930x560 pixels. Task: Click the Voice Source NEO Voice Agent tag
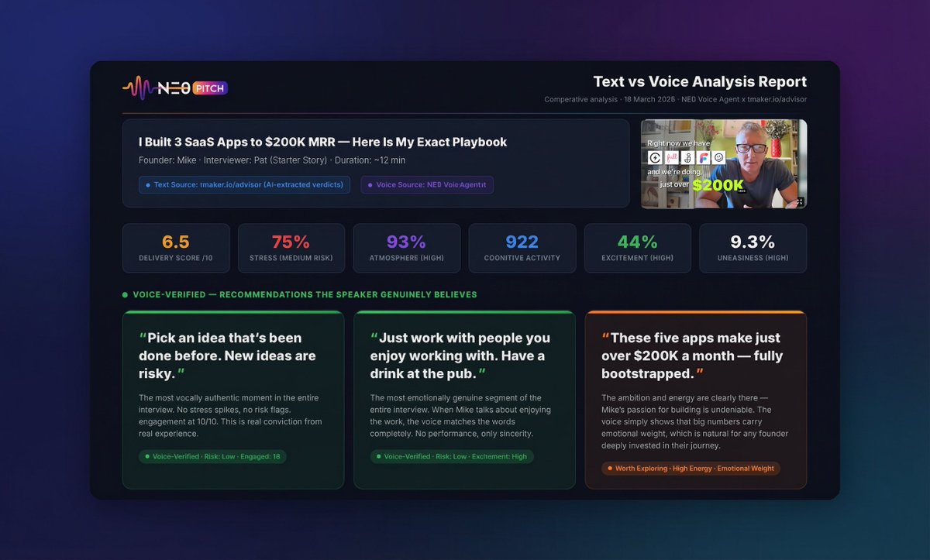point(427,185)
